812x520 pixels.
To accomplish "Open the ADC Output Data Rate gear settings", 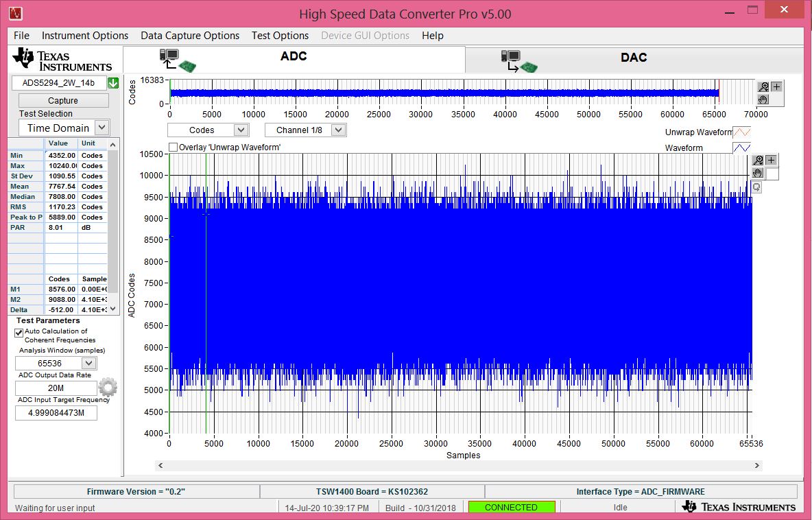I will pyautogui.click(x=108, y=387).
